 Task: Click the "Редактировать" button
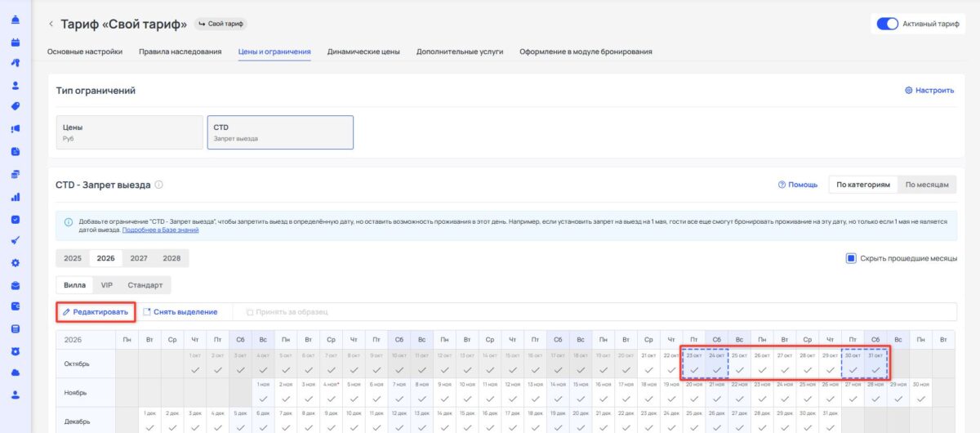click(x=96, y=311)
